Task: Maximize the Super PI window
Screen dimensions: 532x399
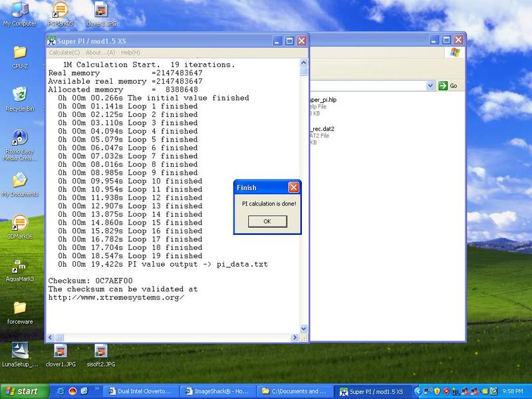Action: coord(289,41)
